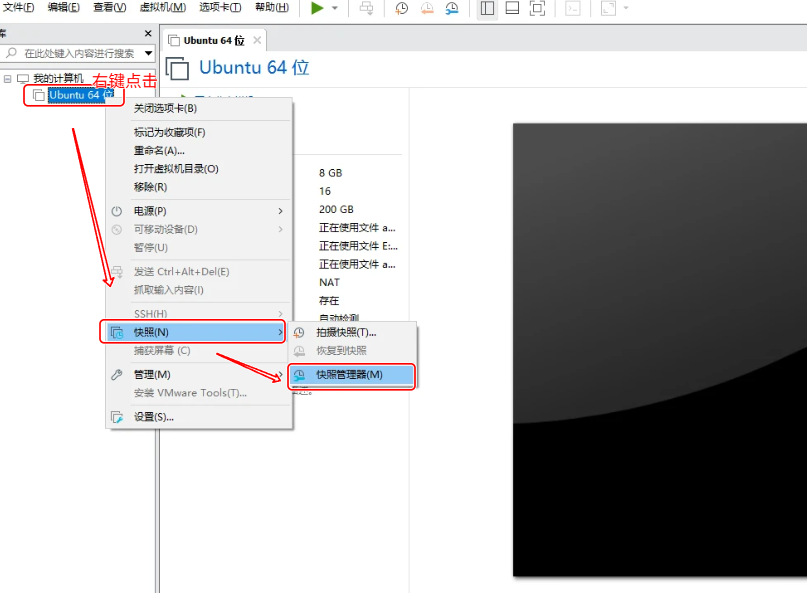Click the snapshot manager toolbar icon
This screenshot has width=807, height=593.
[x=451, y=8]
